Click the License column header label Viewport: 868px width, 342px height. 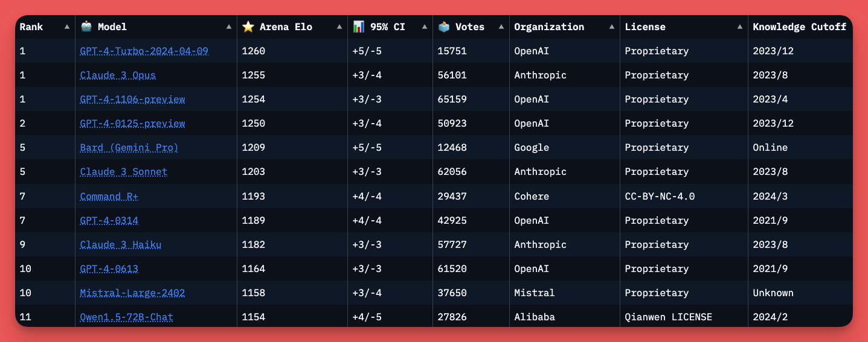(645, 27)
